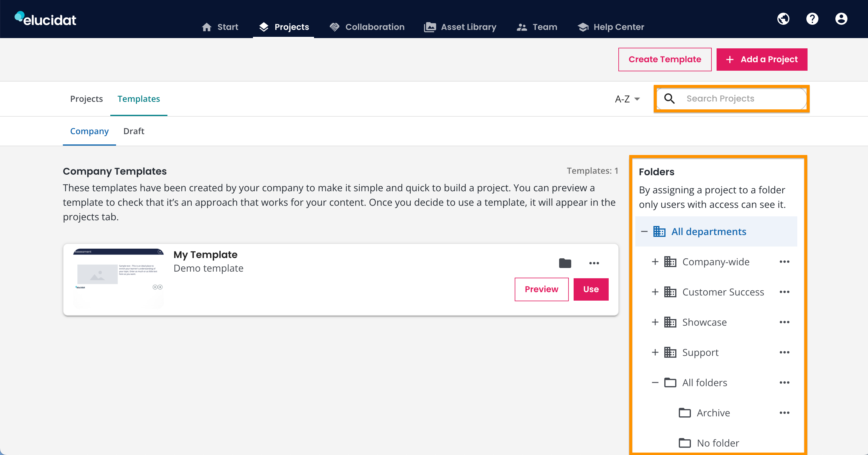Viewport: 868px width, 455px height.
Task: Open the options menu for Archive
Action: coord(785,413)
